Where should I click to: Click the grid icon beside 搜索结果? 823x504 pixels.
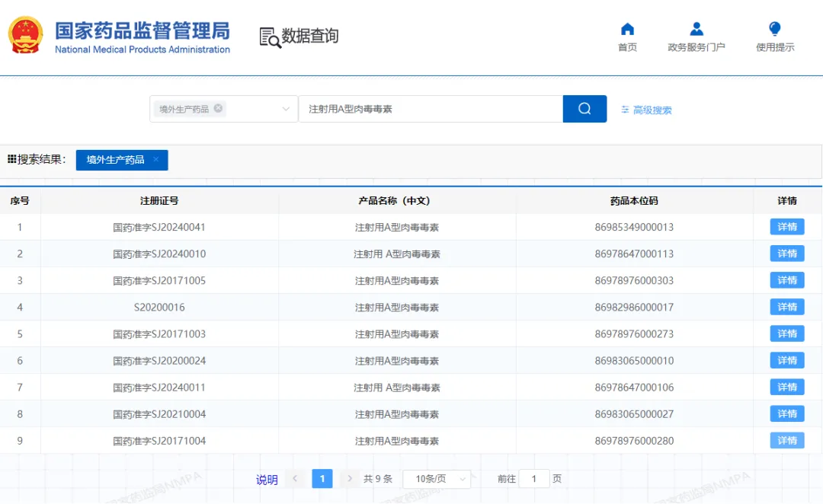tap(11, 158)
